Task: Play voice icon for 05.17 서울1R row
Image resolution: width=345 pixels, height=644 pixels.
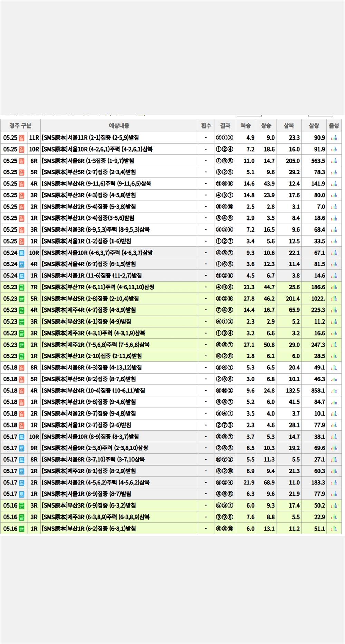Action: pos(334,494)
